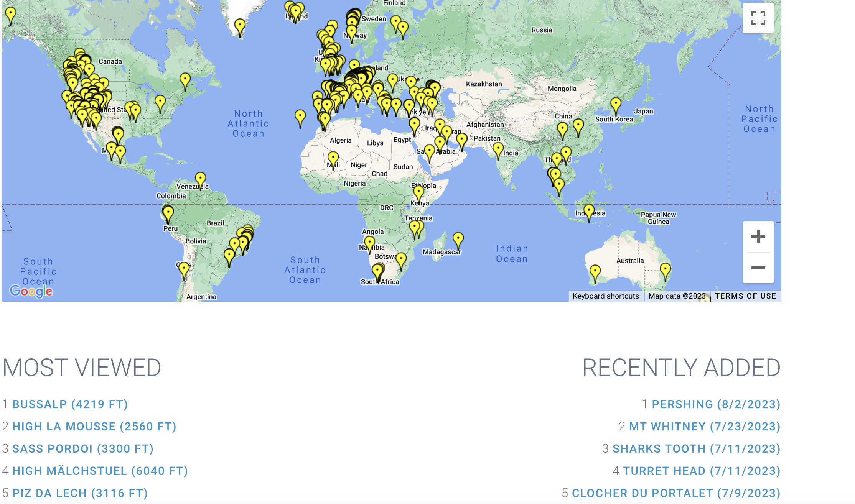Open High La Mousse (2560 ft)
Viewport: 855px width, 504px height.
[94, 427]
